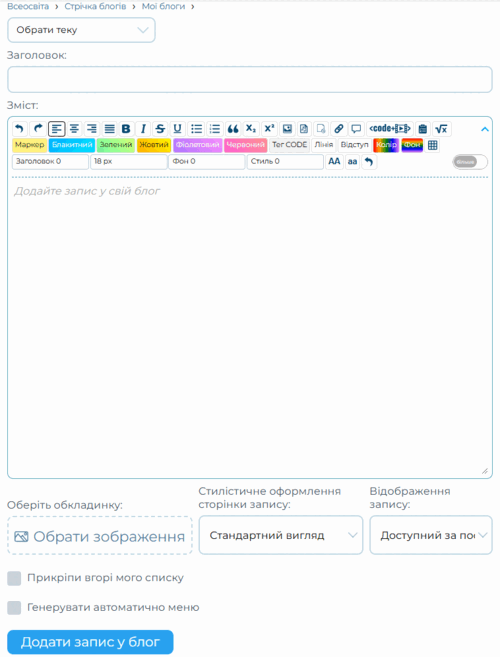Click 'Додати запис у блог' button

click(90, 642)
